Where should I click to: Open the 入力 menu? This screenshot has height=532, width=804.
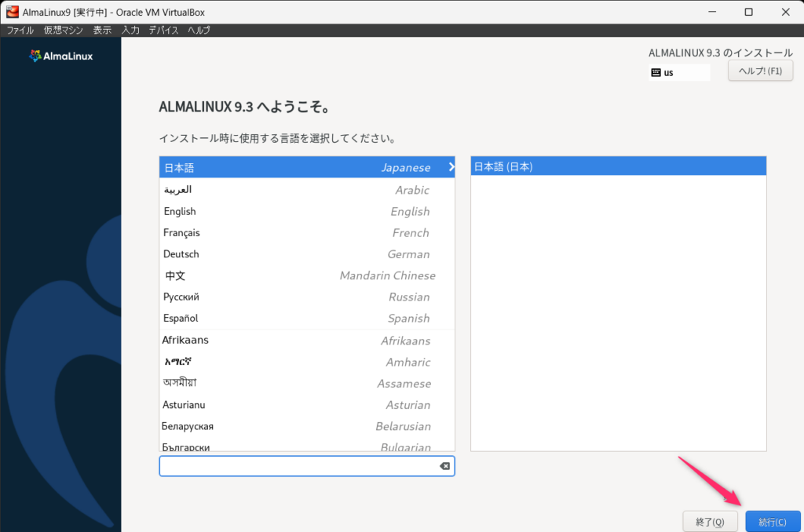(130, 31)
